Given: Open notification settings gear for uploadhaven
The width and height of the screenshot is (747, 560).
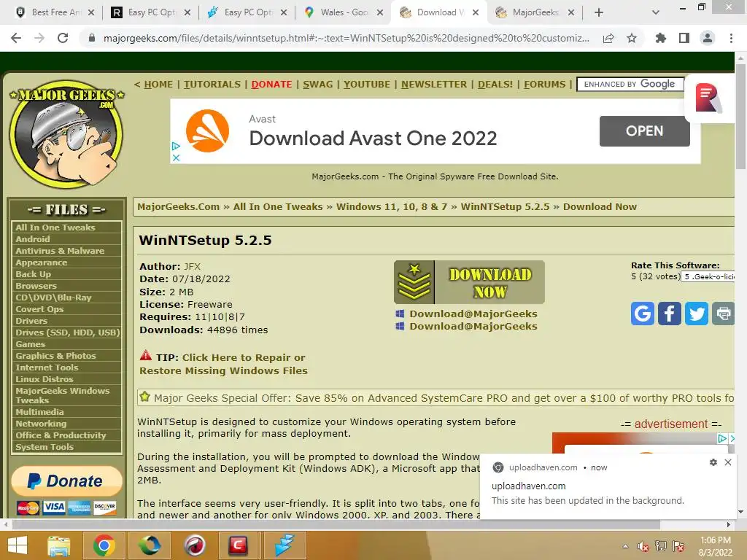Looking at the screenshot, I should (x=713, y=462).
